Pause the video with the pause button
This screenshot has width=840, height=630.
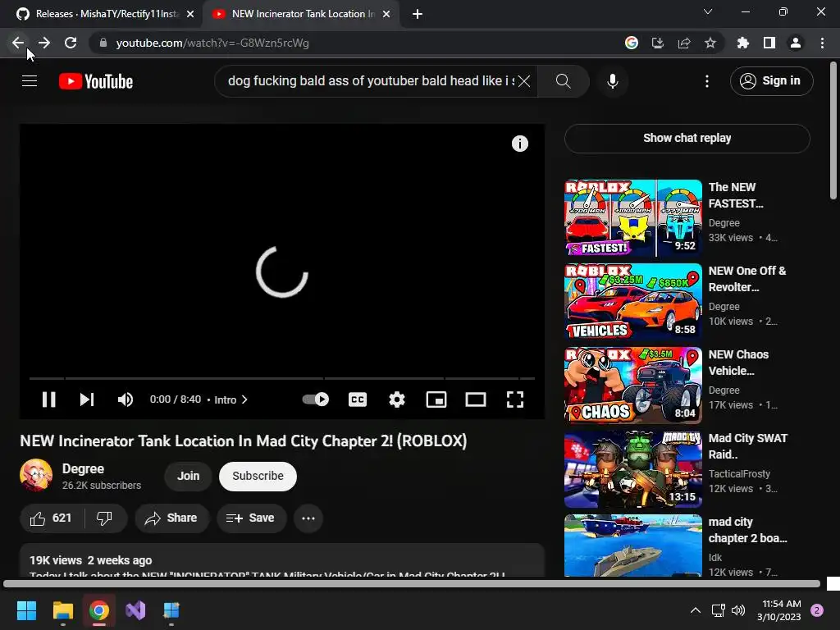48,399
